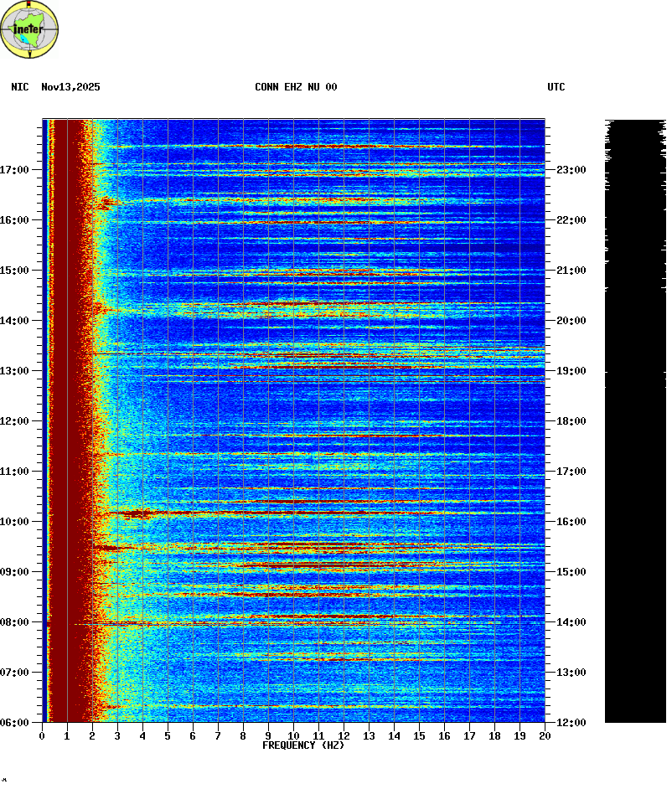This screenshot has width=672, height=789.
Task: Select the 12:00 UTC time tick label
Action: [571, 723]
